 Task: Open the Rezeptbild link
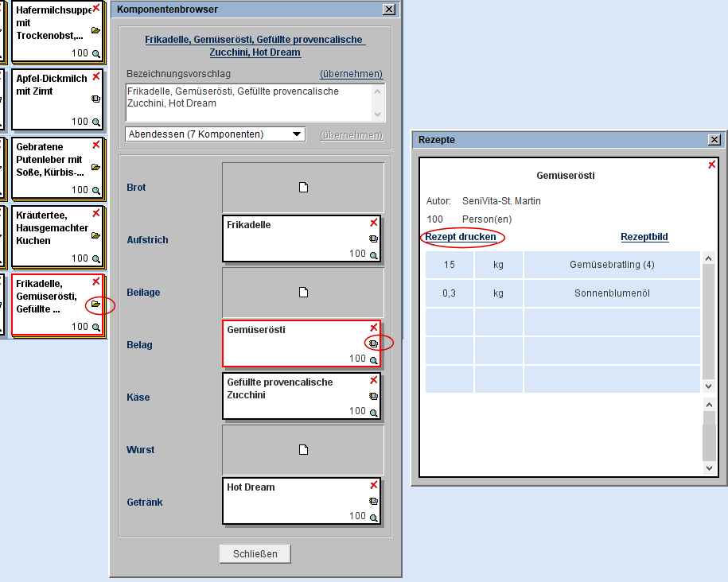click(644, 237)
